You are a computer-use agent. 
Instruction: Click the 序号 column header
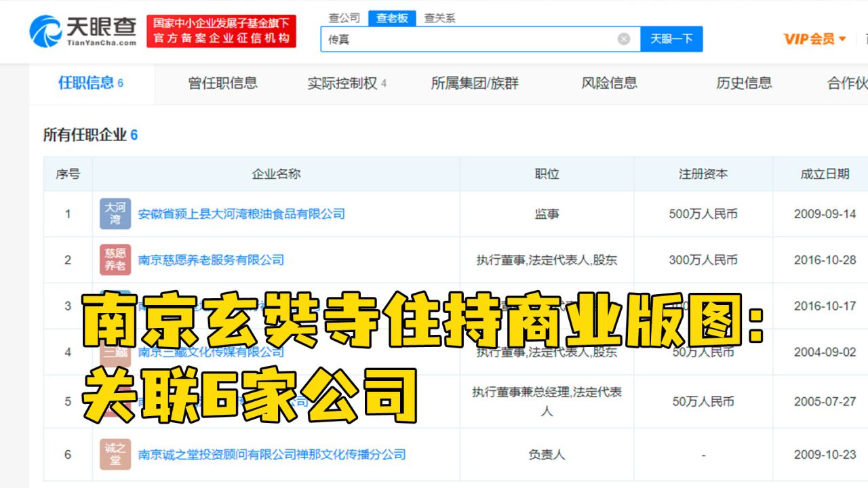point(68,174)
